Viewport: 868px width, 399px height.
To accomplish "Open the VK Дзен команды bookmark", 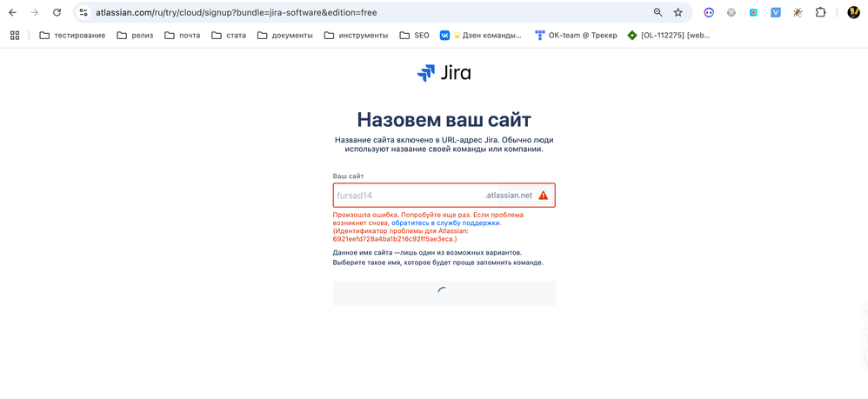I will pos(480,35).
